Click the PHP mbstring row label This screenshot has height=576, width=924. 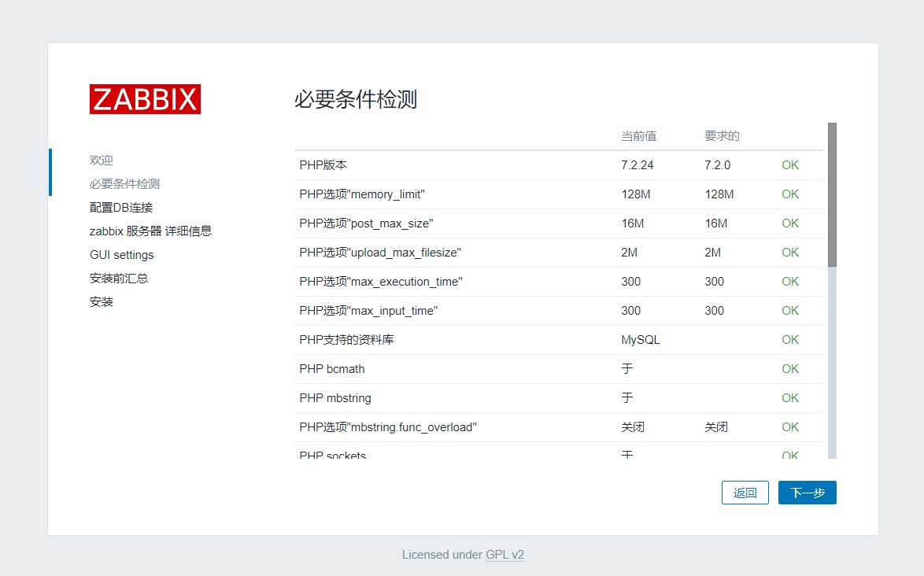pos(335,398)
